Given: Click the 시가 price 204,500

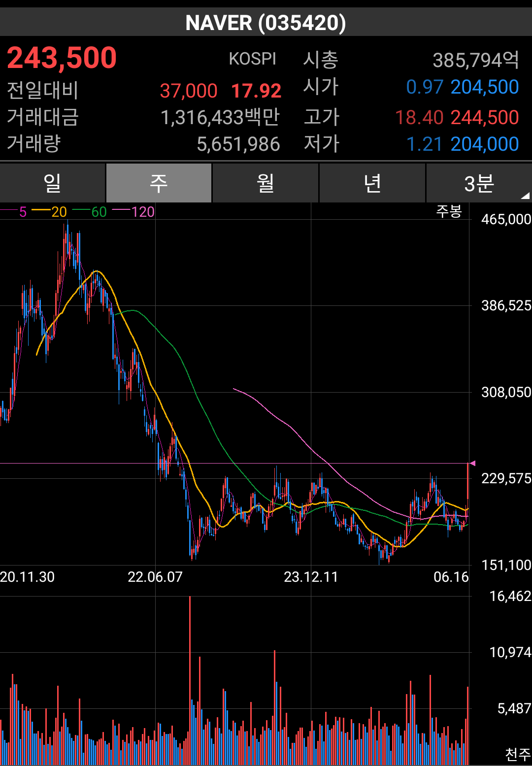Looking at the screenshot, I should click(485, 87).
